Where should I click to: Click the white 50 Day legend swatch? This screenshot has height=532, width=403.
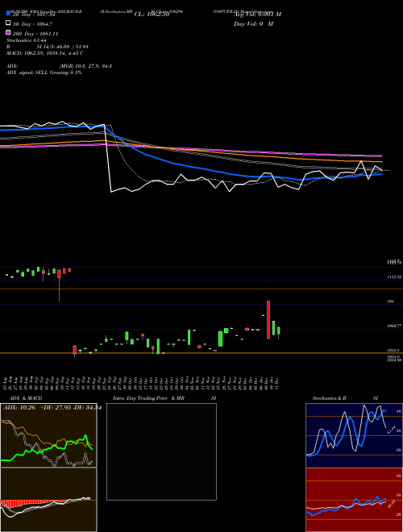tap(8, 23)
